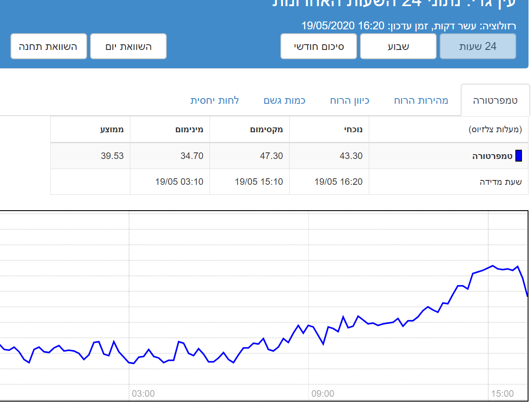Click the השוואת יום day comparison button
Image resolution: width=532 pixels, height=402 pixels.
(x=128, y=46)
